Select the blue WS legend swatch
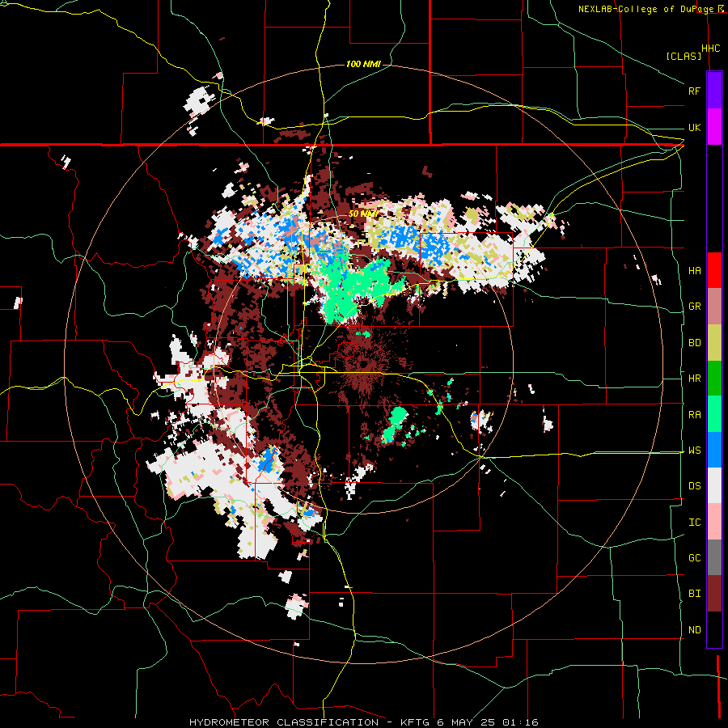 714,450
